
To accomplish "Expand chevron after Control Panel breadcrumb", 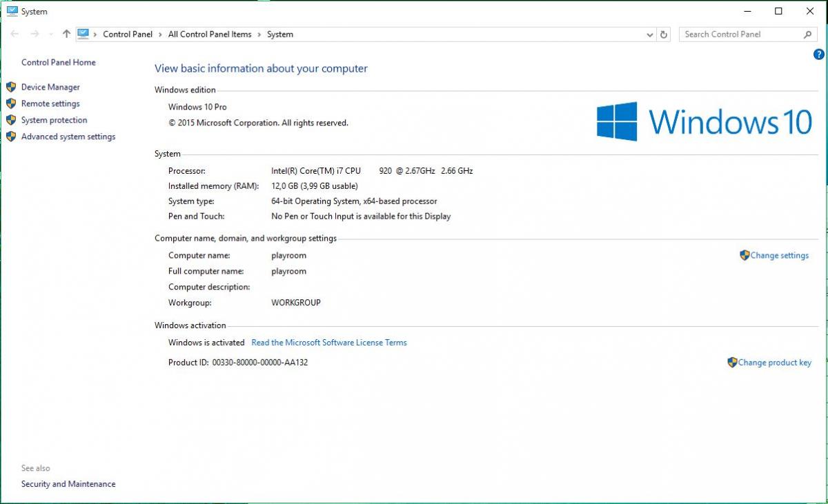I will (160, 34).
